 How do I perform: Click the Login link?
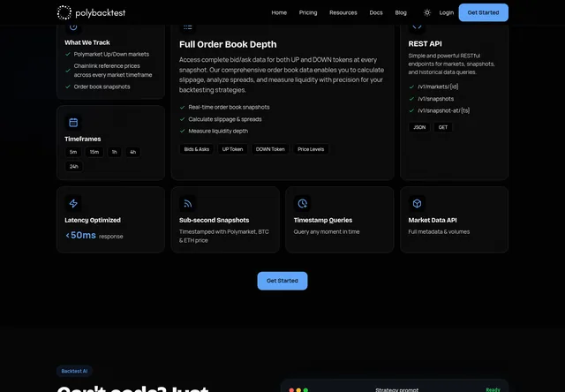click(x=446, y=12)
